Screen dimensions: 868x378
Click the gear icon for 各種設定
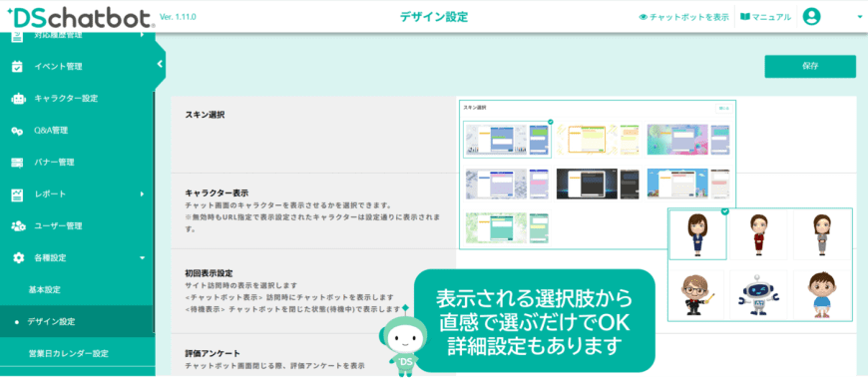pyautogui.click(x=18, y=258)
